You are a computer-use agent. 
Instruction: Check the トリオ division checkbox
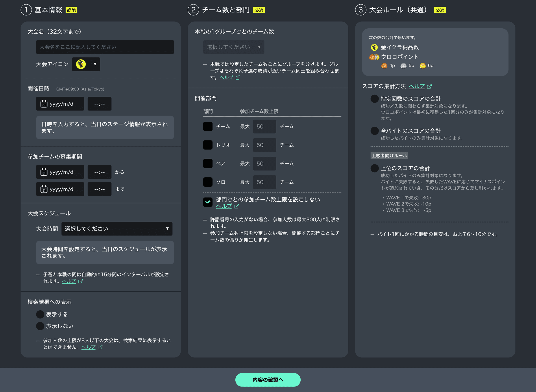[x=208, y=145]
